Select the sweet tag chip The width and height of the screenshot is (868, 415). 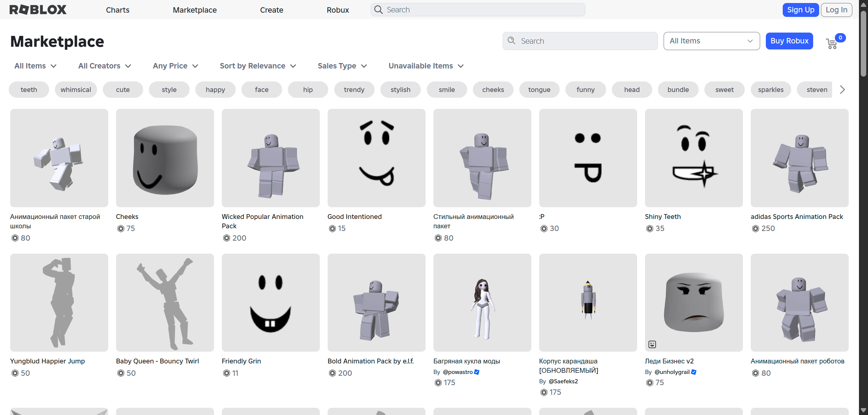(x=725, y=90)
